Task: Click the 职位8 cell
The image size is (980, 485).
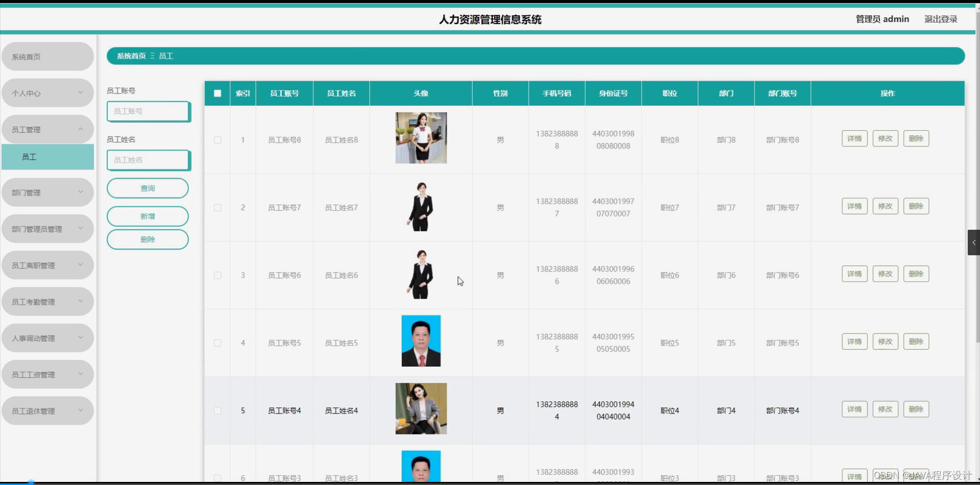Action: pos(670,140)
